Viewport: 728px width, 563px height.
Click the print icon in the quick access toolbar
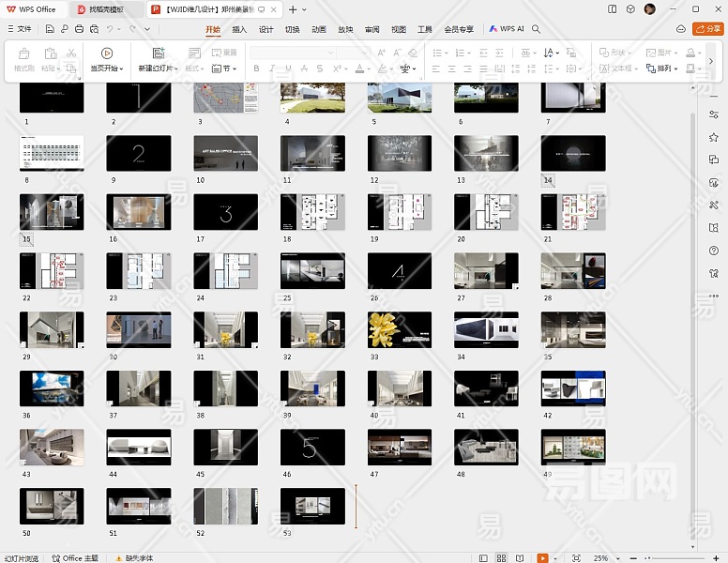point(79,29)
